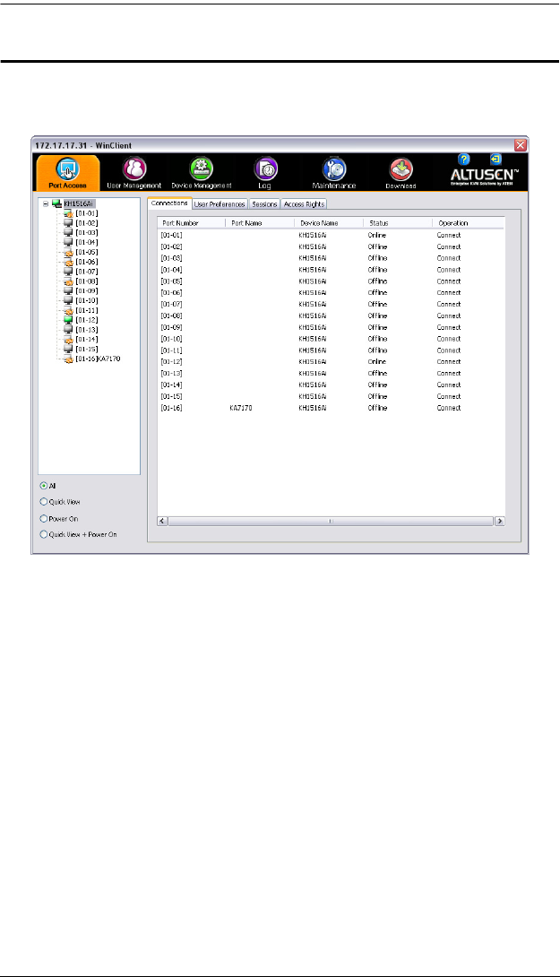
Task: Close the WinClient window
Action: tap(521, 145)
